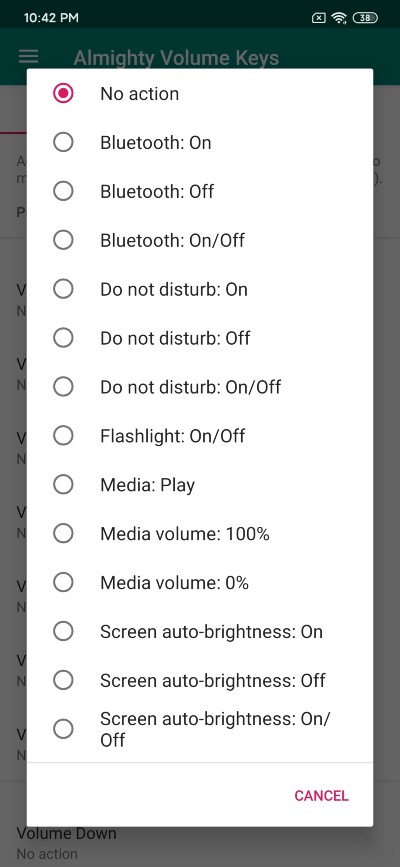Set action to Media volume: 0%
This screenshot has width=400, height=867.
point(200,582)
